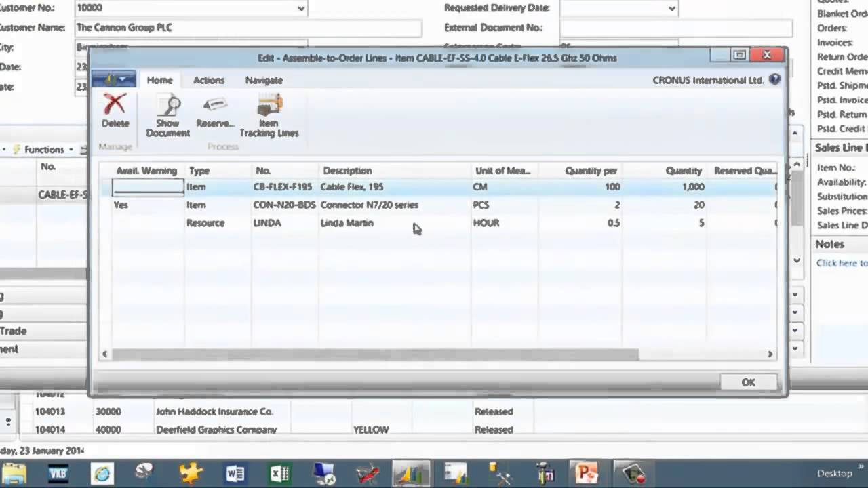The image size is (868, 488).
Task: Switch to the Actions ribbon tab
Action: (x=209, y=80)
